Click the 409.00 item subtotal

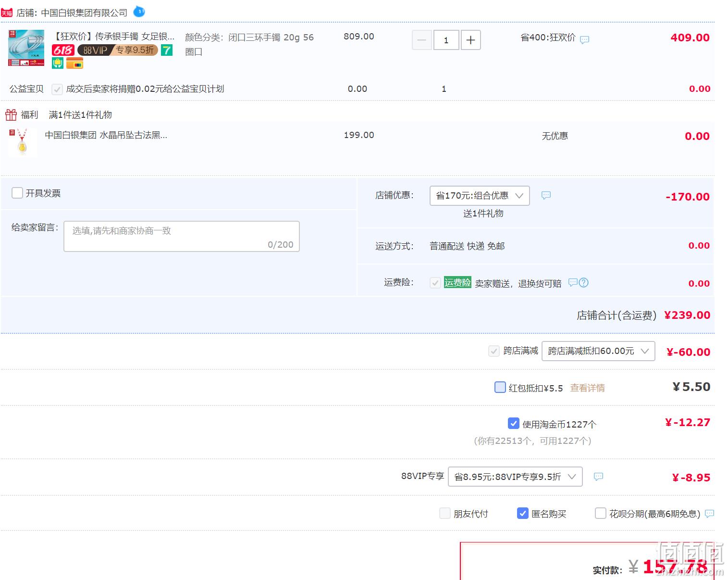[690, 38]
